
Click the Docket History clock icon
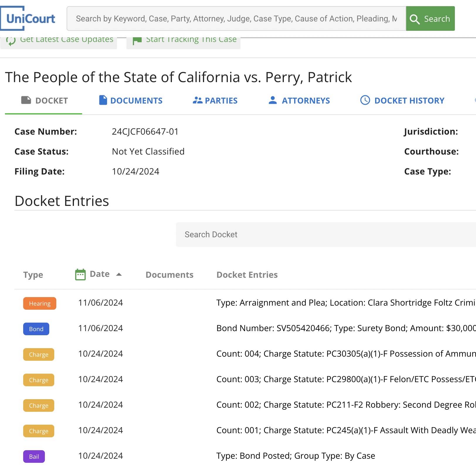point(365,100)
